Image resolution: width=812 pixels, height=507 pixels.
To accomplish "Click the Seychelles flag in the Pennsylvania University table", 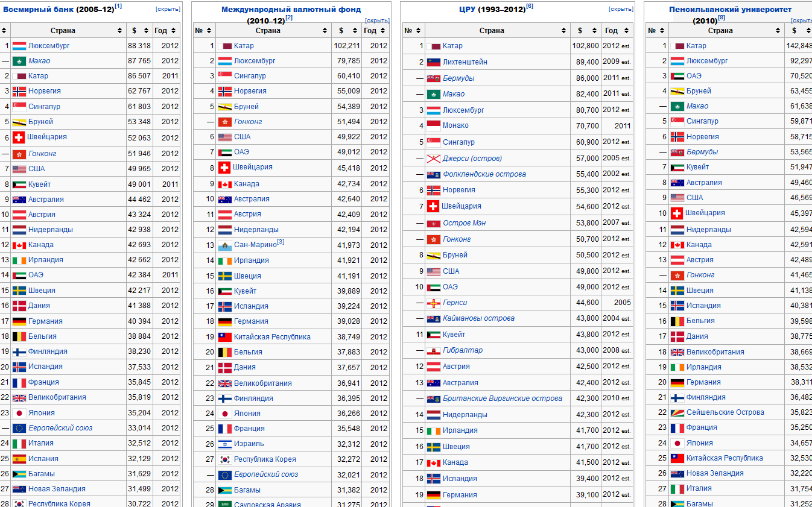I will point(677,412).
